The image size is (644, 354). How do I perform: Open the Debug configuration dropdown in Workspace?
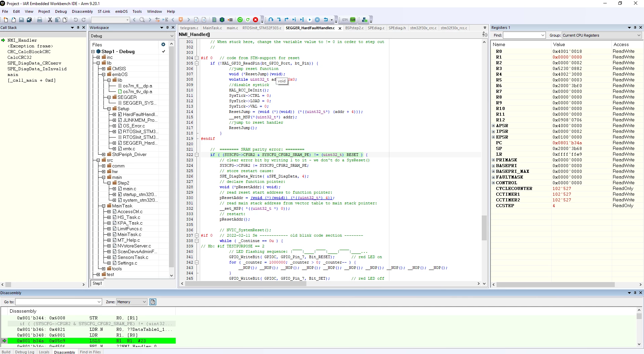pos(132,36)
